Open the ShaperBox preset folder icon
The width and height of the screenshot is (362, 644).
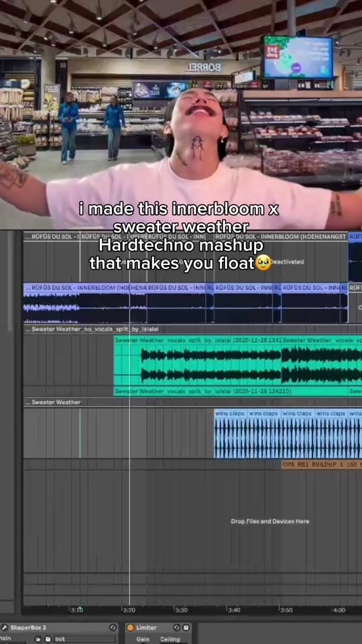pyautogui.click(x=39, y=639)
